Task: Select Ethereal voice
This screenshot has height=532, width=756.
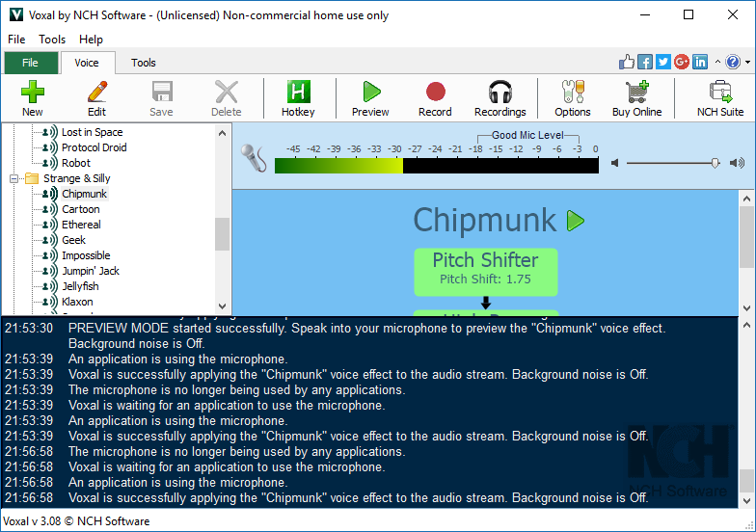Action: coord(81,225)
